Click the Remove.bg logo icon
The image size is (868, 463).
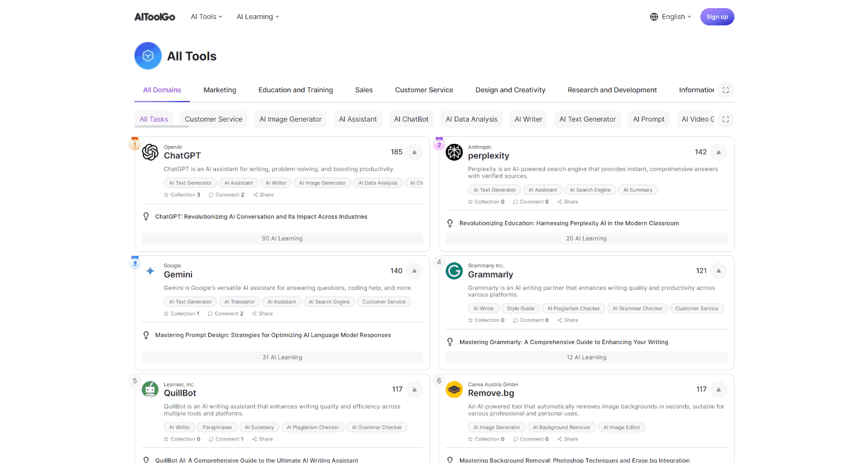pyautogui.click(x=454, y=389)
